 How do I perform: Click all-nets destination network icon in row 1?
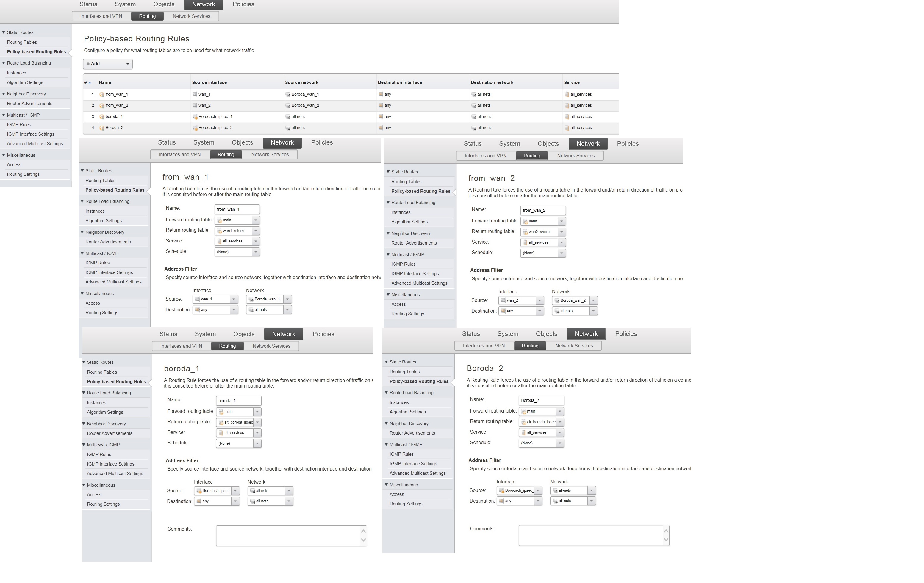coord(474,94)
